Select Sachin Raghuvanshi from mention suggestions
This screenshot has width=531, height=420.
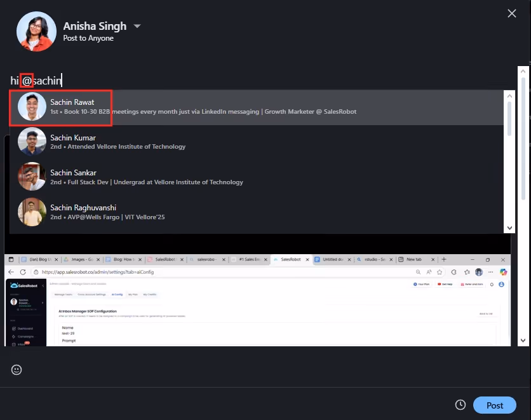point(257,212)
